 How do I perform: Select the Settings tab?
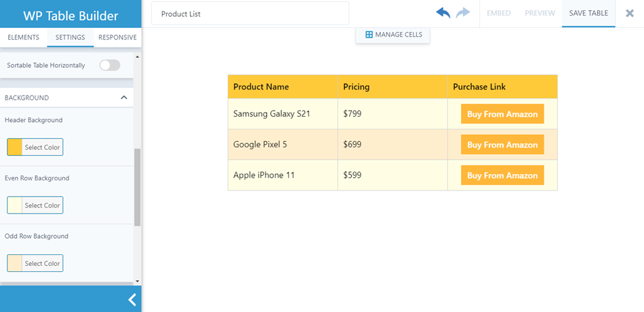(71, 37)
